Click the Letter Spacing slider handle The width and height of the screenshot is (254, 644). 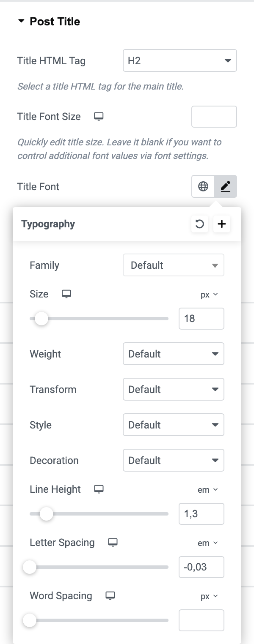[30, 567]
